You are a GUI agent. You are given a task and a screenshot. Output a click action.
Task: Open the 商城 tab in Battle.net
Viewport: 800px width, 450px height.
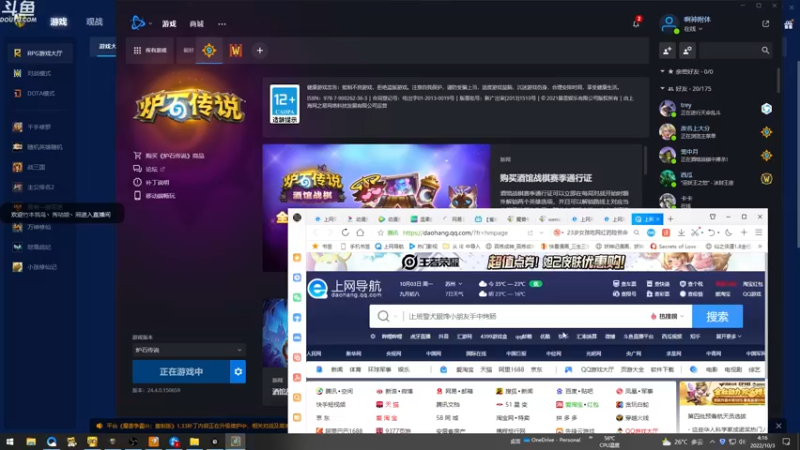pyautogui.click(x=196, y=23)
